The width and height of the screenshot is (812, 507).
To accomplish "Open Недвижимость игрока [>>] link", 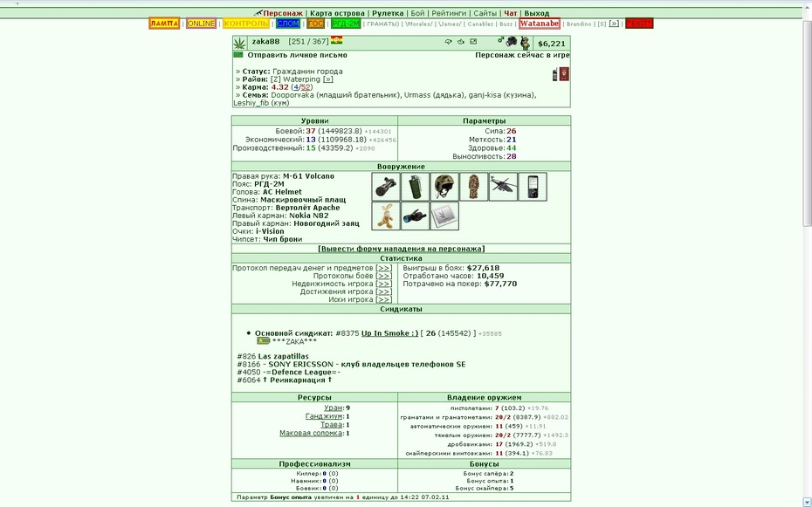I will coord(383,284).
